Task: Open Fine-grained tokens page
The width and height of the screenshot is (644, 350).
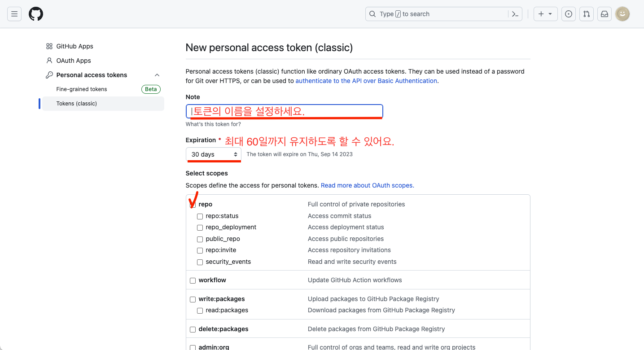Action: coord(82,89)
